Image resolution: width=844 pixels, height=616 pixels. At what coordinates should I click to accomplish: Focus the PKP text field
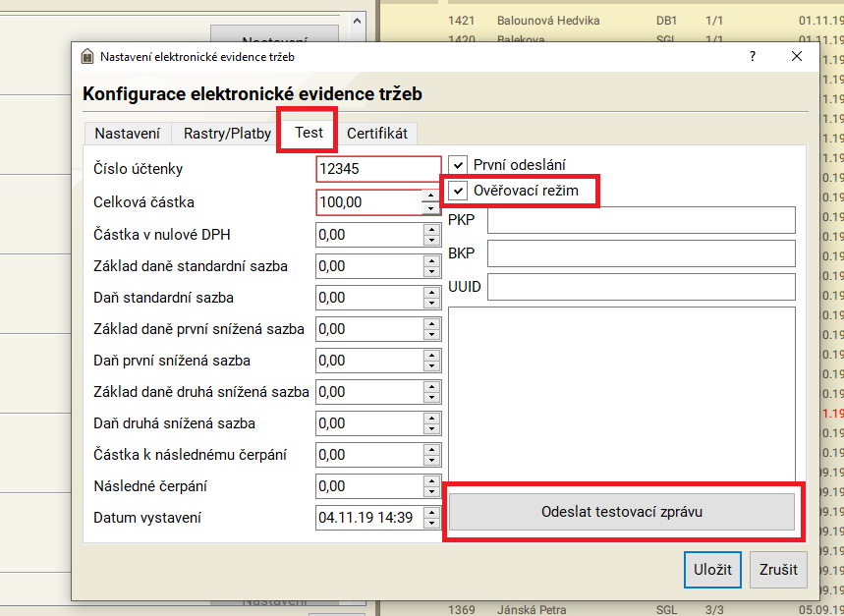click(641, 220)
